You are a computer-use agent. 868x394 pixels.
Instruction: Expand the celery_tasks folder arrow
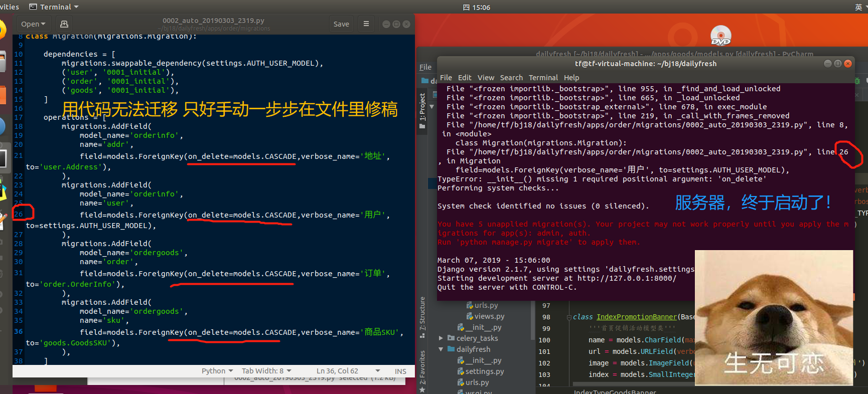(x=441, y=338)
